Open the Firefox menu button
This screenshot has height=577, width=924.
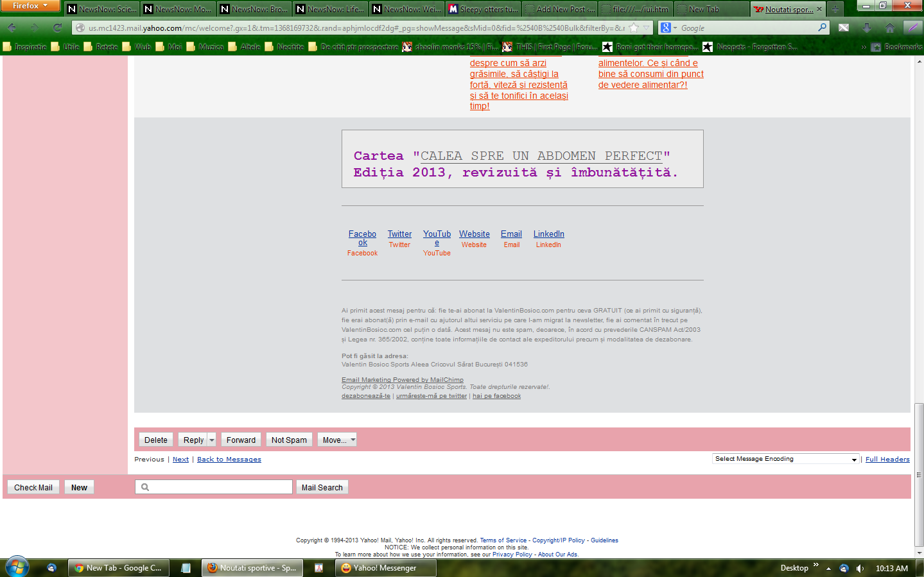(30, 6)
